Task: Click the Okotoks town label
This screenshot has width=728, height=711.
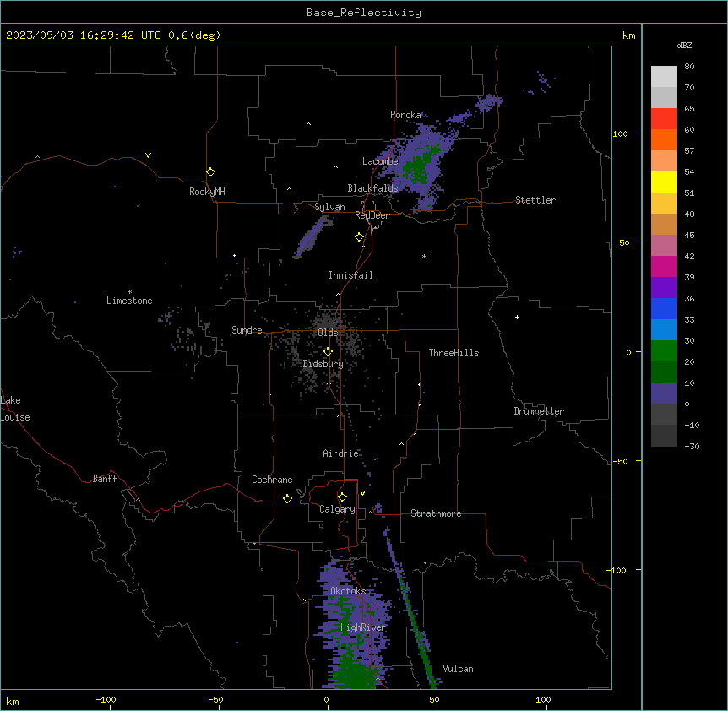Action: pos(348,591)
